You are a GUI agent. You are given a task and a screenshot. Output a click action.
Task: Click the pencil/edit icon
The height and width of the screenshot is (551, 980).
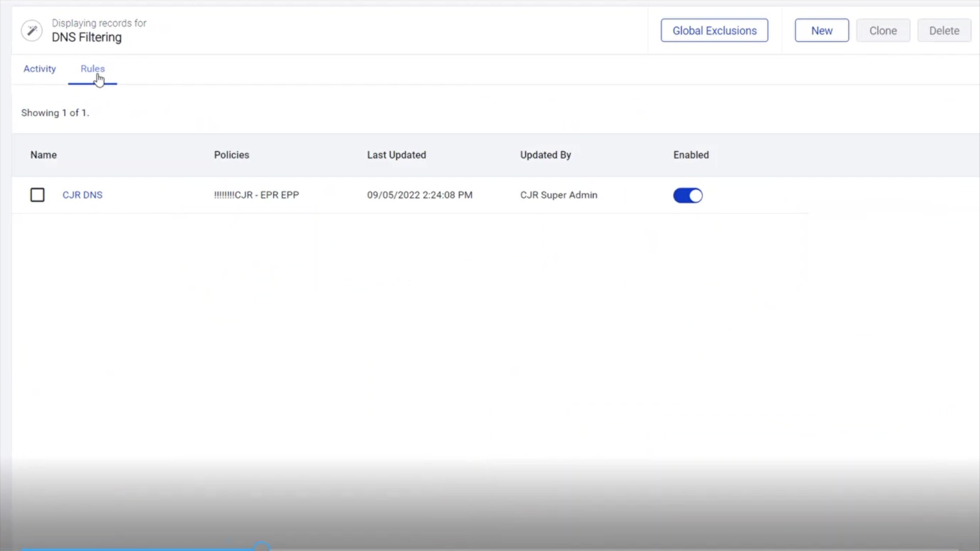coord(31,30)
